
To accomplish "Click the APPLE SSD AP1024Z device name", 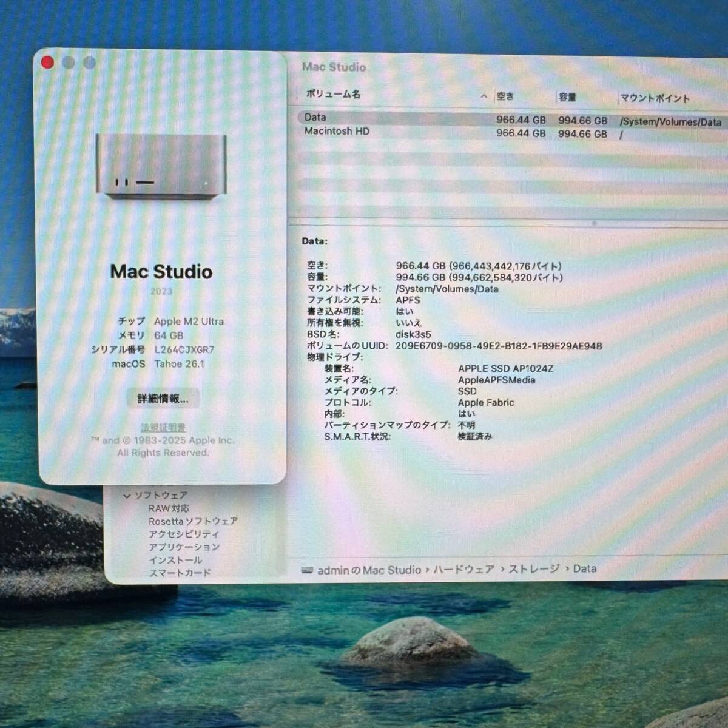I will pos(505,369).
